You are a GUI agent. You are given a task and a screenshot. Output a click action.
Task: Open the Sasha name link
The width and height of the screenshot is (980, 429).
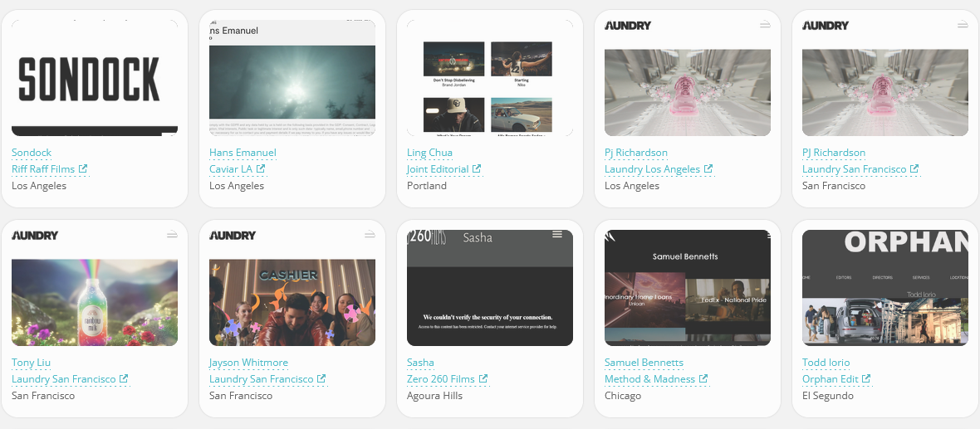(420, 363)
